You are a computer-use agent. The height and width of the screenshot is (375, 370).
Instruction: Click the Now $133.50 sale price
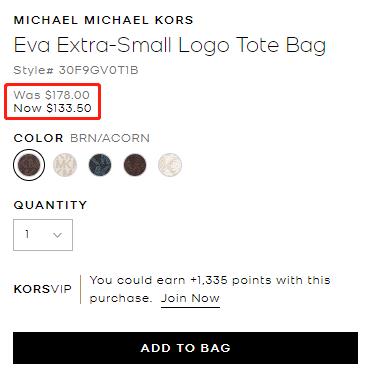tap(53, 108)
